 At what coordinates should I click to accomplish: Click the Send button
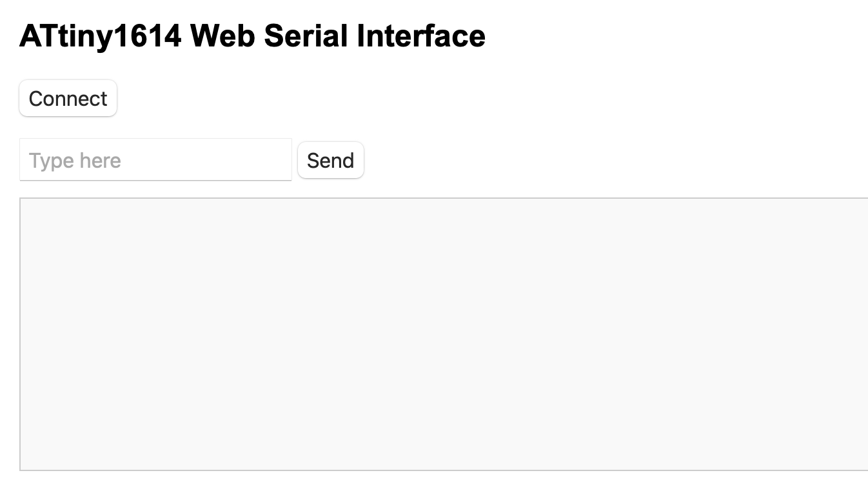coord(331,160)
